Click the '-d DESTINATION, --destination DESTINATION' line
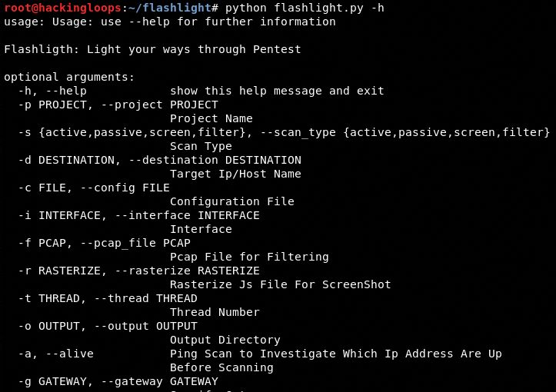Viewport: 556px width, 392px height. (159, 160)
